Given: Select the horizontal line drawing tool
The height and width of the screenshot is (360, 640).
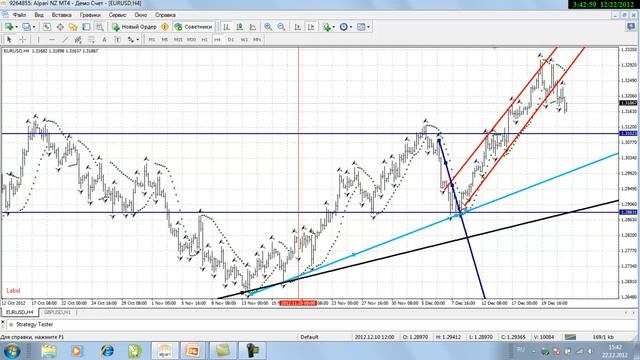Looking at the screenshot, I should point(51,40).
